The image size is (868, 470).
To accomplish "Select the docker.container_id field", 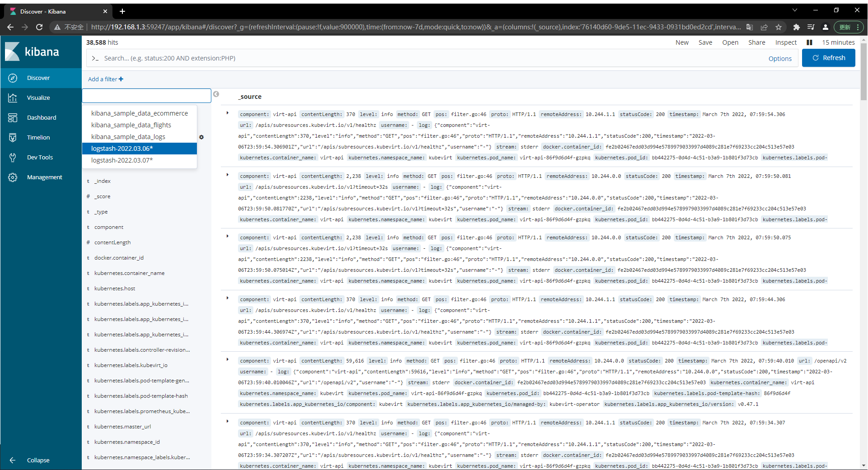I will 119,258.
